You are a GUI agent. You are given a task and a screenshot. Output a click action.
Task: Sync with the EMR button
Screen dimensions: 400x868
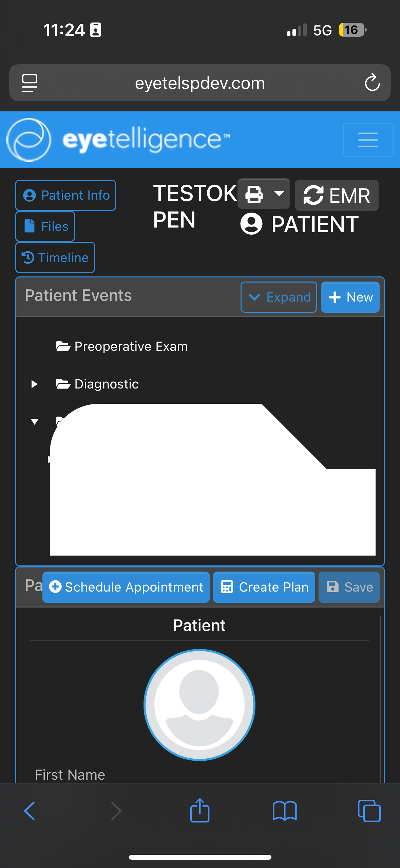[x=337, y=195]
